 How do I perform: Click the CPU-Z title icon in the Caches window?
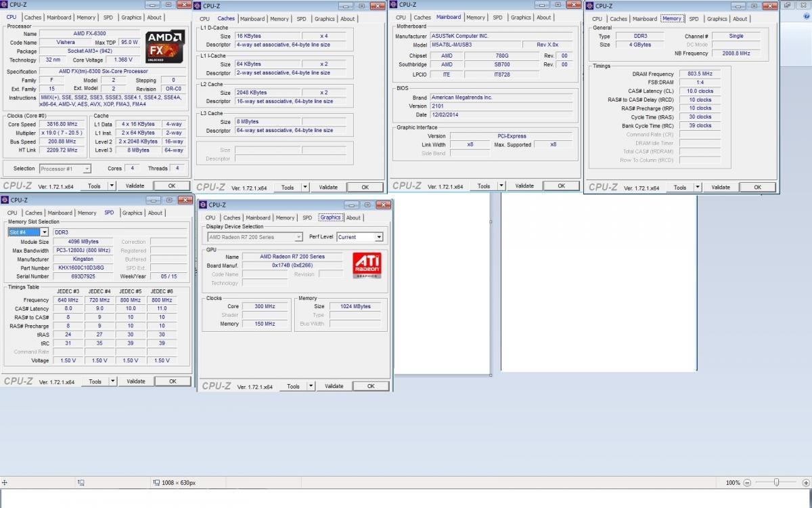click(x=199, y=6)
